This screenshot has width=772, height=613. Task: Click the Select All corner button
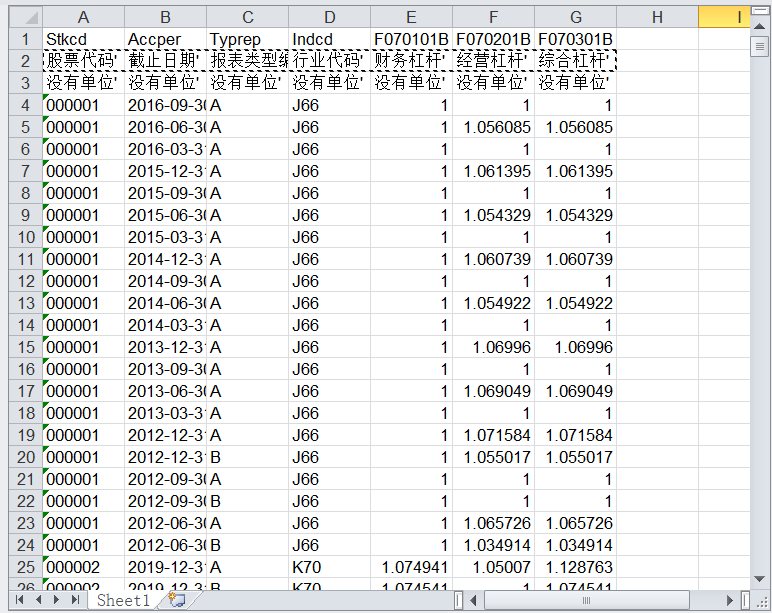[20, 17]
